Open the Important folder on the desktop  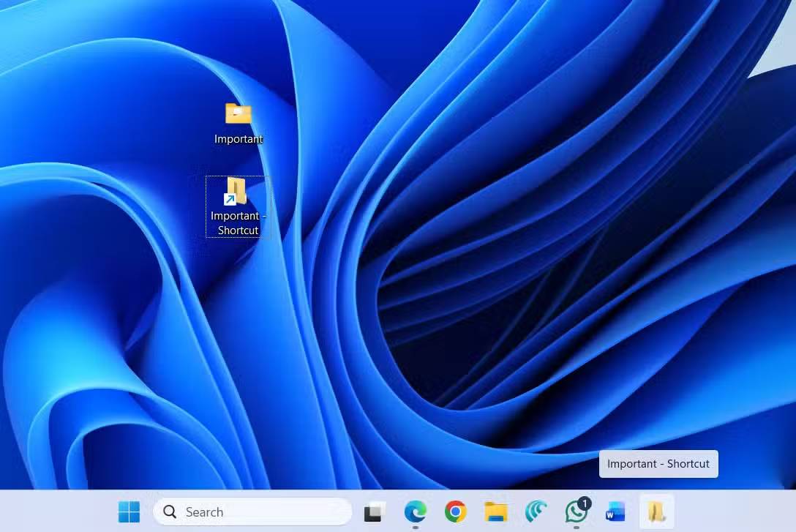coord(239,114)
